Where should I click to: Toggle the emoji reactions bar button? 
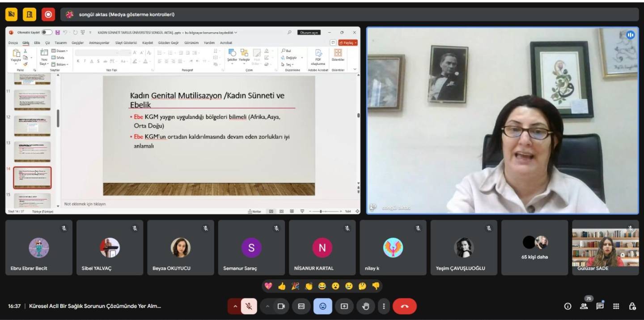click(x=323, y=306)
